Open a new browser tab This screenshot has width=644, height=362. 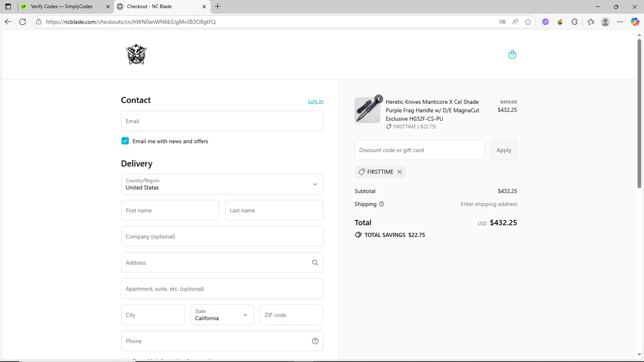pos(218,6)
